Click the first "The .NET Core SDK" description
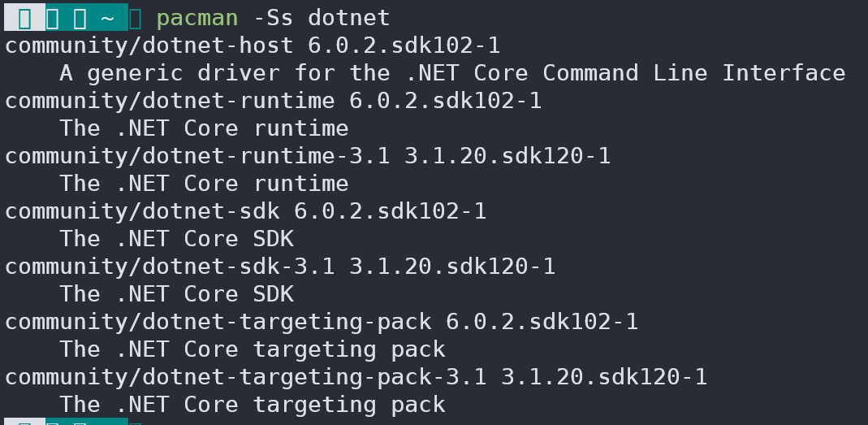The height and width of the screenshot is (425, 868). [x=176, y=239]
